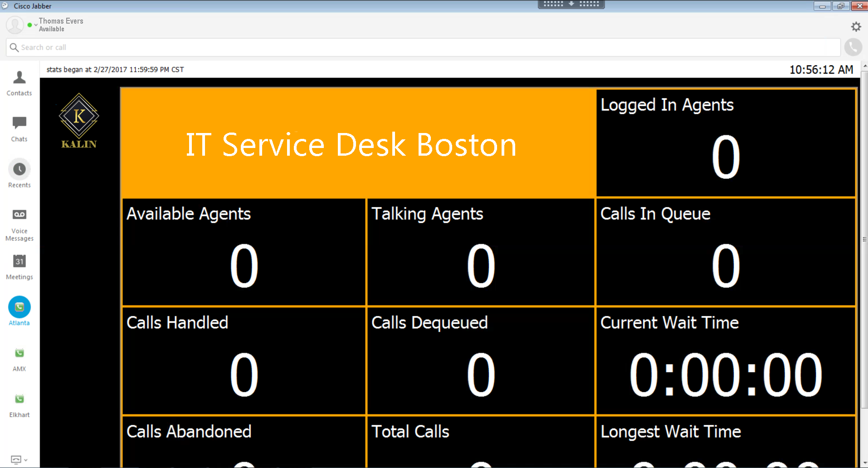Screen dimensions: 868x468
Task: Click the Talking Agents label
Action: coord(427,214)
